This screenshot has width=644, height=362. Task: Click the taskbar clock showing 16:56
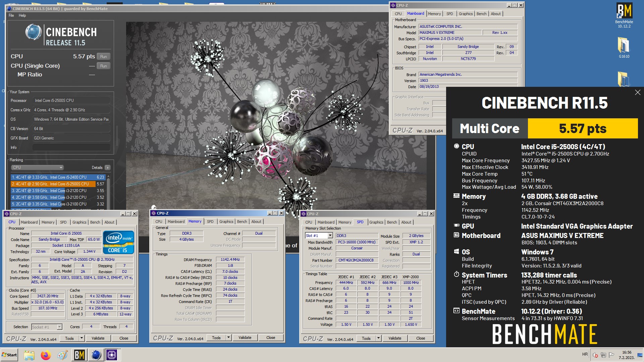click(x=627, y=355)
